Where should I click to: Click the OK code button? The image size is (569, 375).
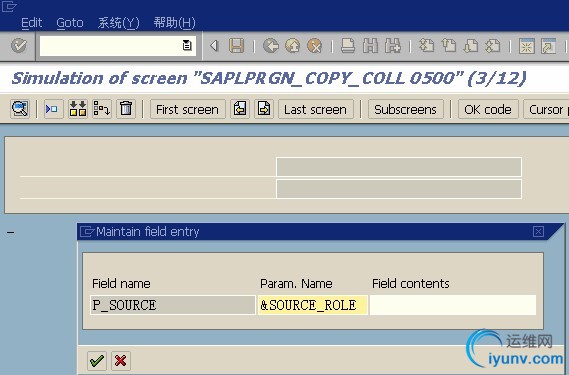point(488,109)
